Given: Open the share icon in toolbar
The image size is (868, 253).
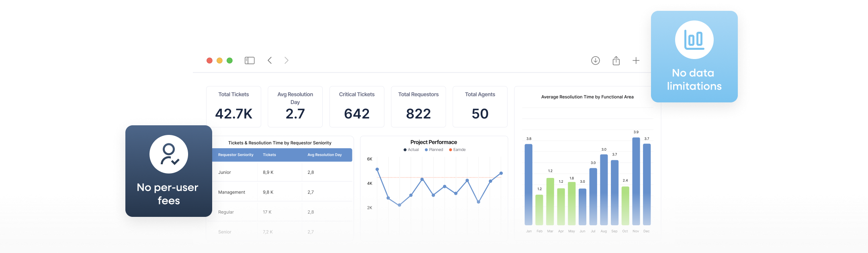Looking at the screenshot, I should pyautogui.click(x=616, y=61).
